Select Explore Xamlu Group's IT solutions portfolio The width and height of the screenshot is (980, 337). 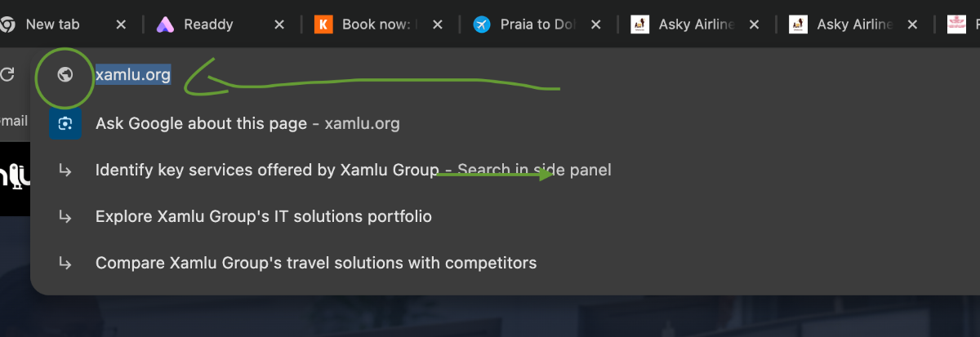[263, 217]
